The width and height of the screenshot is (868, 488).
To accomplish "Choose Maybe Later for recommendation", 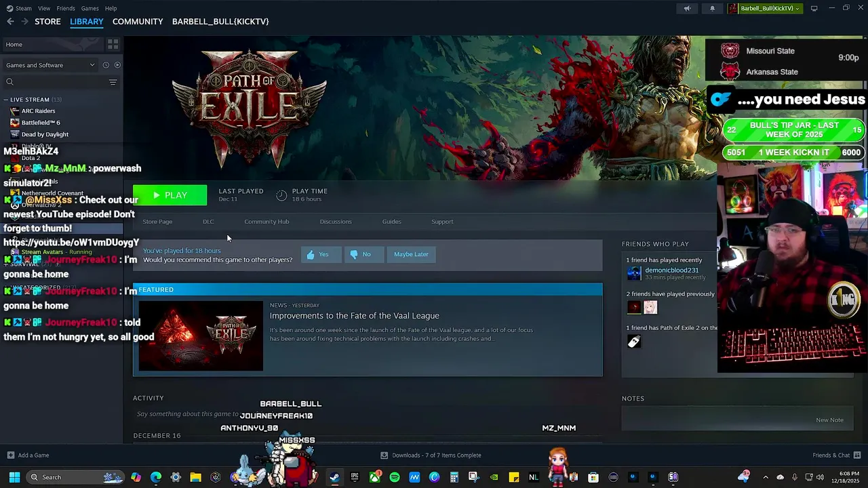I will [411, 254].
